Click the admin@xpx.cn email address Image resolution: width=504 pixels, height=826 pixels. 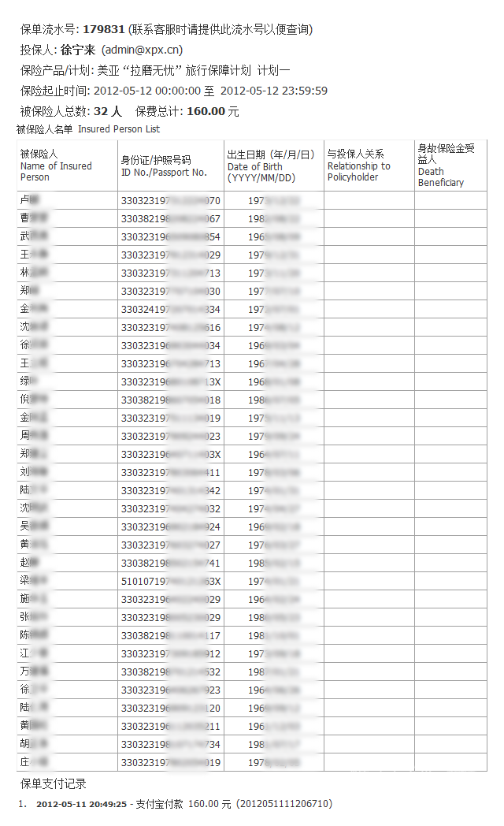143,50
